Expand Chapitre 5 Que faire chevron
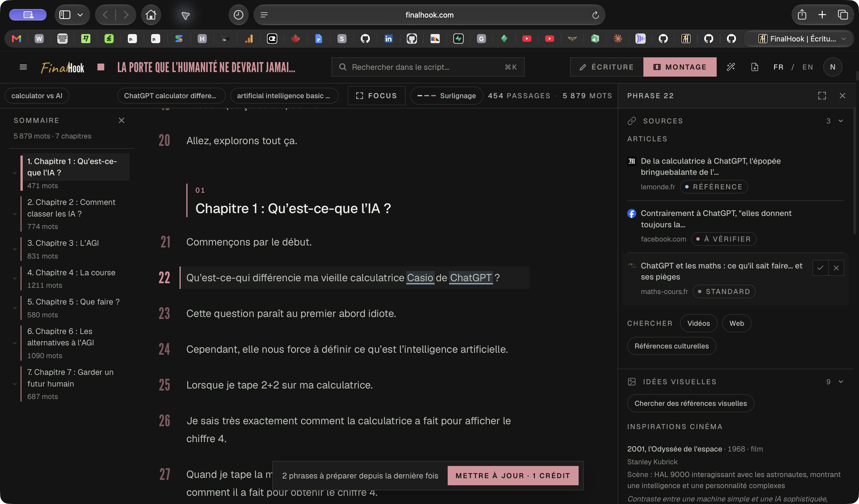The height and width of the screenshot is (504, 859). pos(15,308)
